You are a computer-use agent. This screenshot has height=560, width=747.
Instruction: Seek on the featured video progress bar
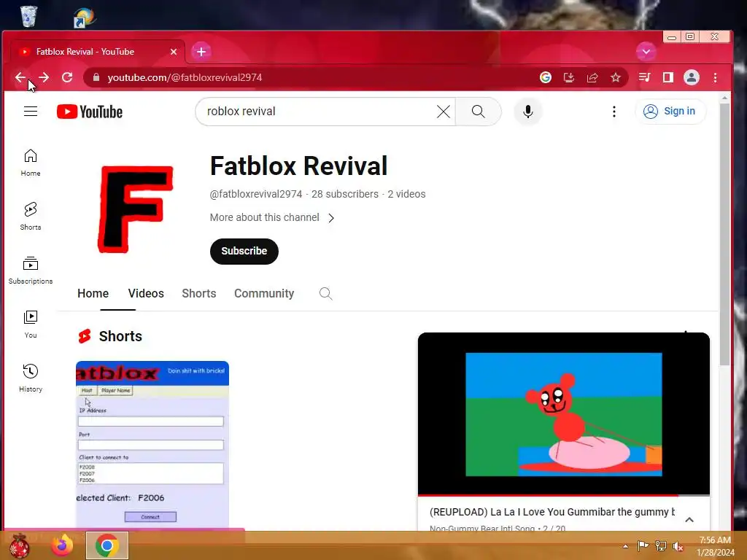point(564,495)
